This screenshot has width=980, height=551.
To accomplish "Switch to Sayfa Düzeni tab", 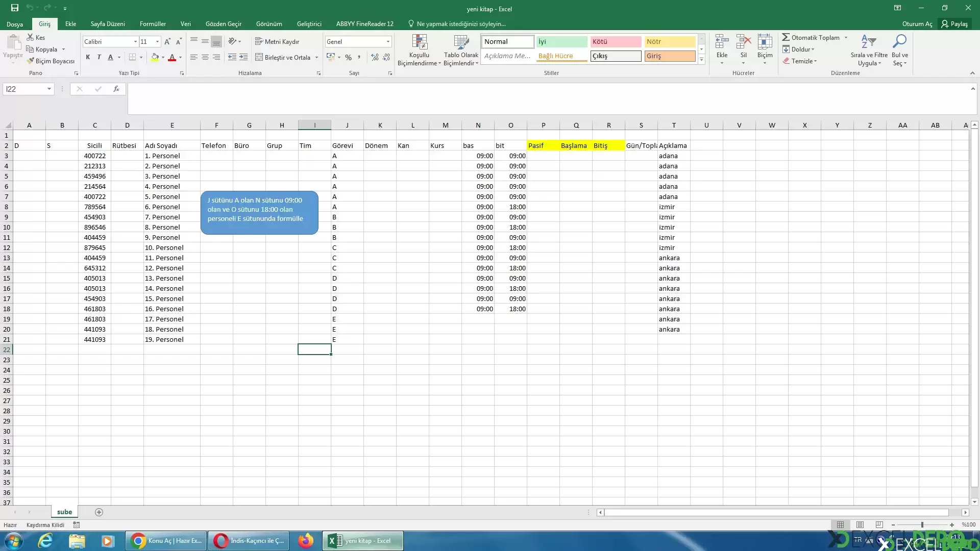I will 108,23.
